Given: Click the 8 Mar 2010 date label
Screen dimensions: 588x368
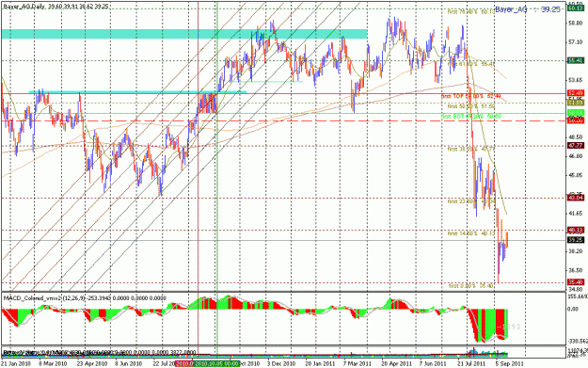Looking at the screenshot, I should [x=54, y=363].
